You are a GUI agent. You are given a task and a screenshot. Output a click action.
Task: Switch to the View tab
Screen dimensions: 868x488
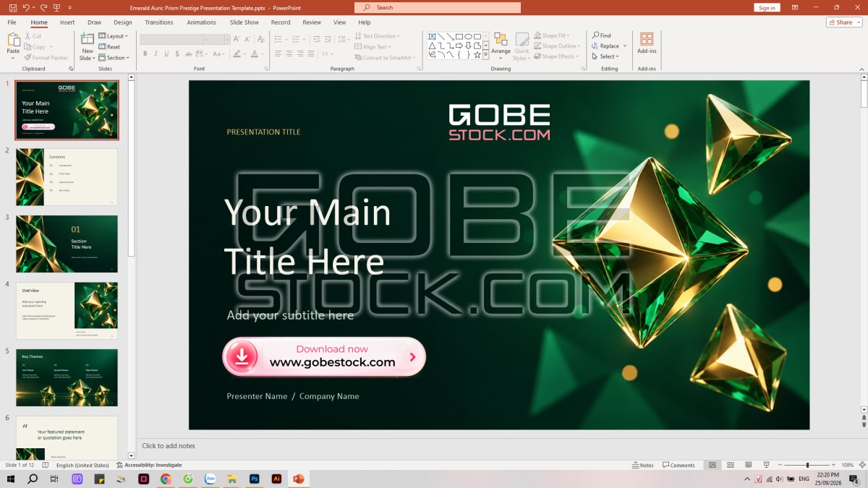click(x=339, y=22)
